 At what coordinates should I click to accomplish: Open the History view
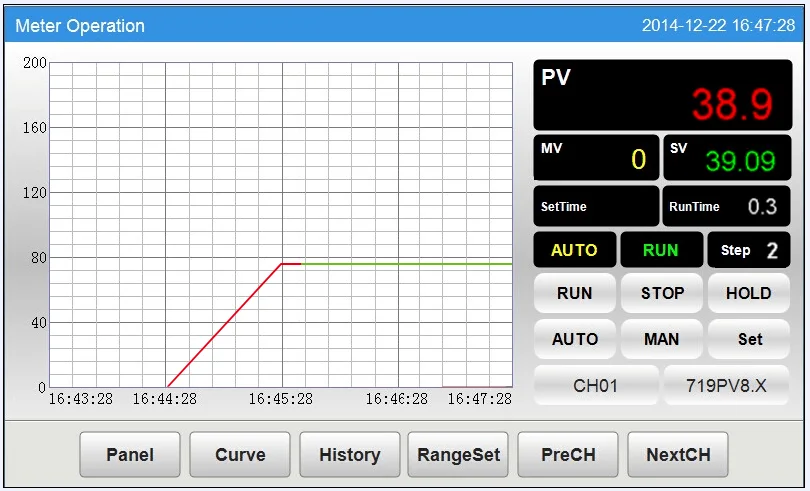coord(350,454)
